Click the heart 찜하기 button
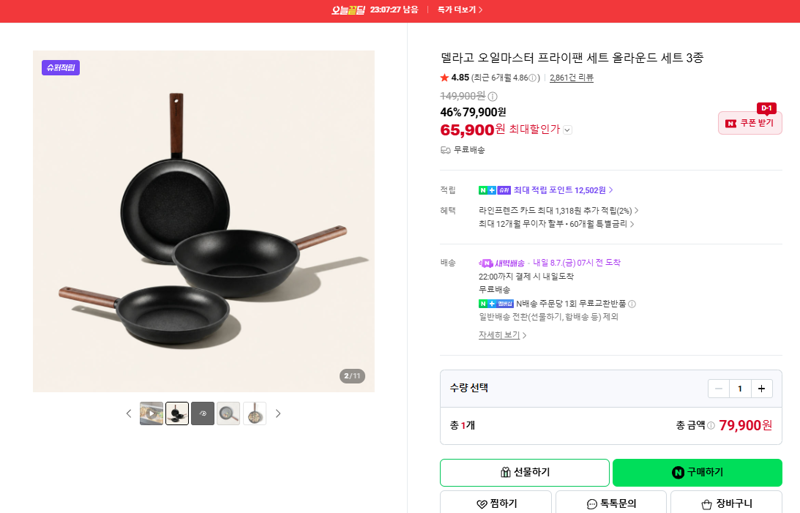This screenshot has height=513, width=800. click(x=496, y=503)
